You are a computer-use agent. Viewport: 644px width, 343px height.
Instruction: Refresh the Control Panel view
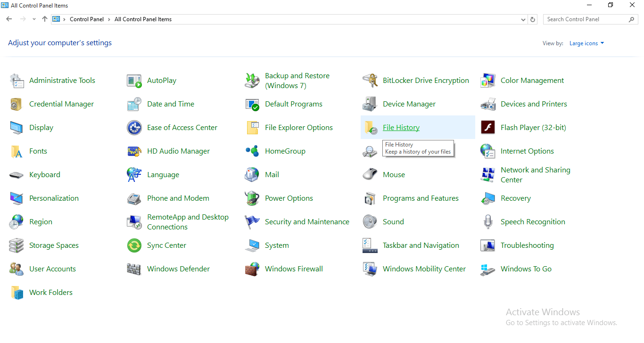tap(533, 20)
